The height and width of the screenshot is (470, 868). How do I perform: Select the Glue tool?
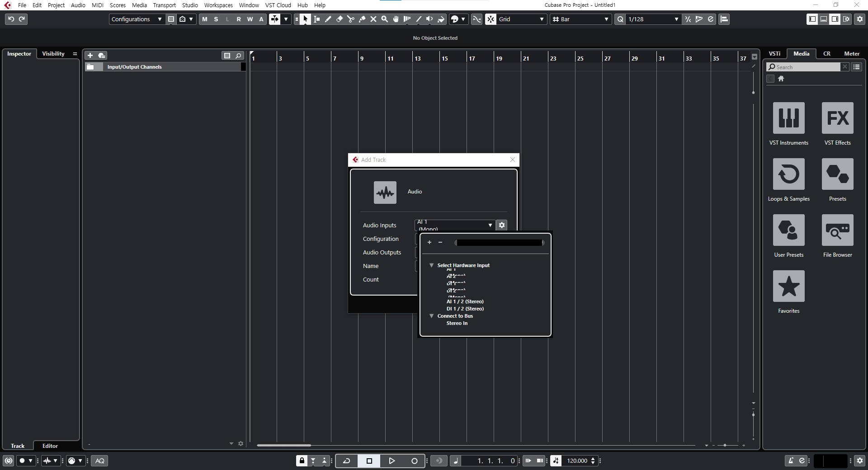[x=362, y=19]
